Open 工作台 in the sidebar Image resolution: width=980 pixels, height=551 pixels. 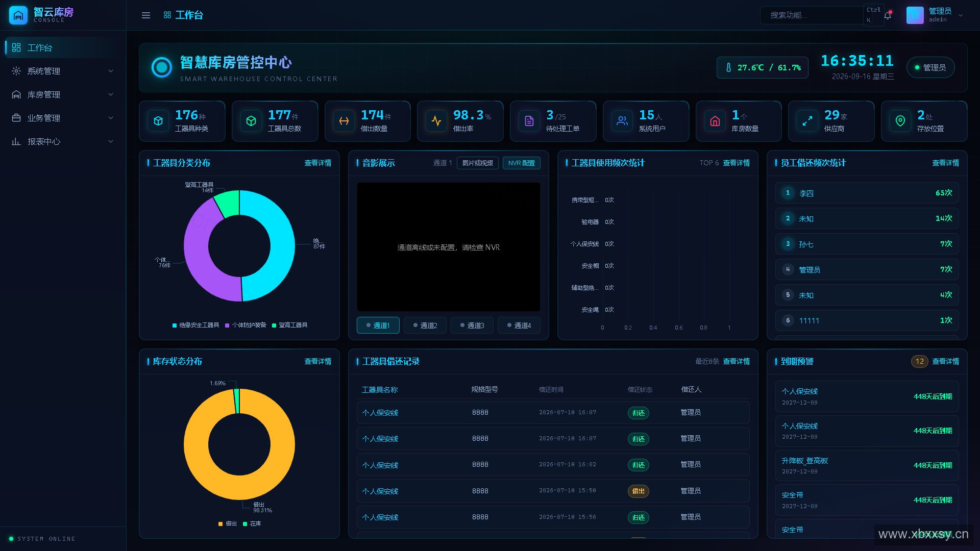pos(63,47)
